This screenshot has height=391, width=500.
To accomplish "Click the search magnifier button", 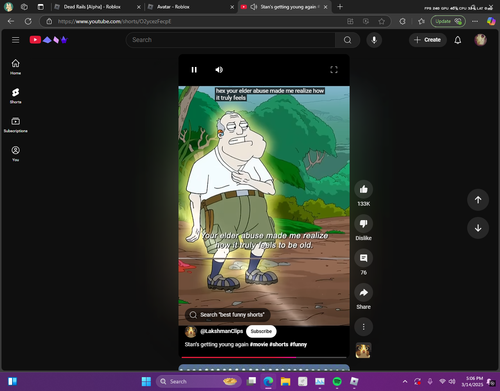I will click(x=347, y=40).
